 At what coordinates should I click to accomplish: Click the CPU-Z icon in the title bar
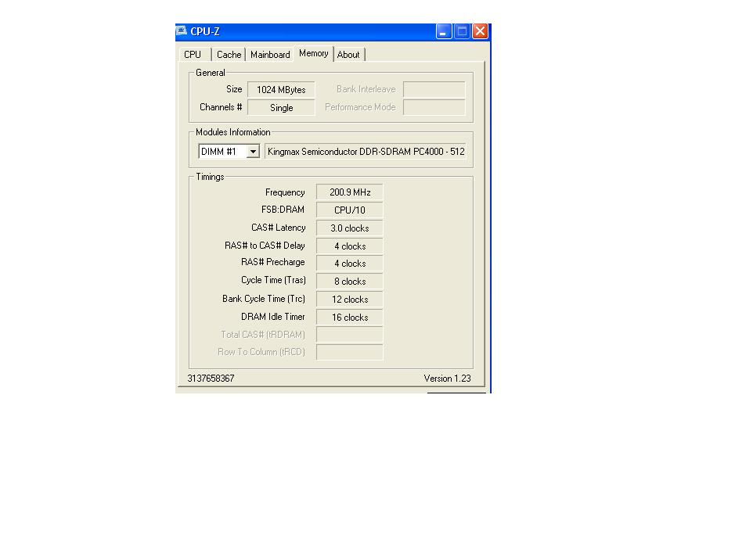coord(182,31)
